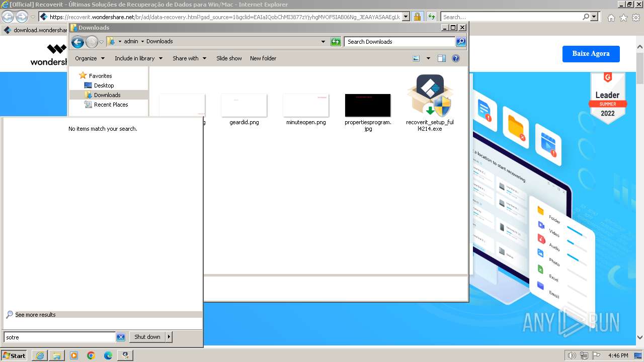Viewport: 644px width, 362px height.
Task: Expand Shut down options arrow
Action: (x=169, y=337)
